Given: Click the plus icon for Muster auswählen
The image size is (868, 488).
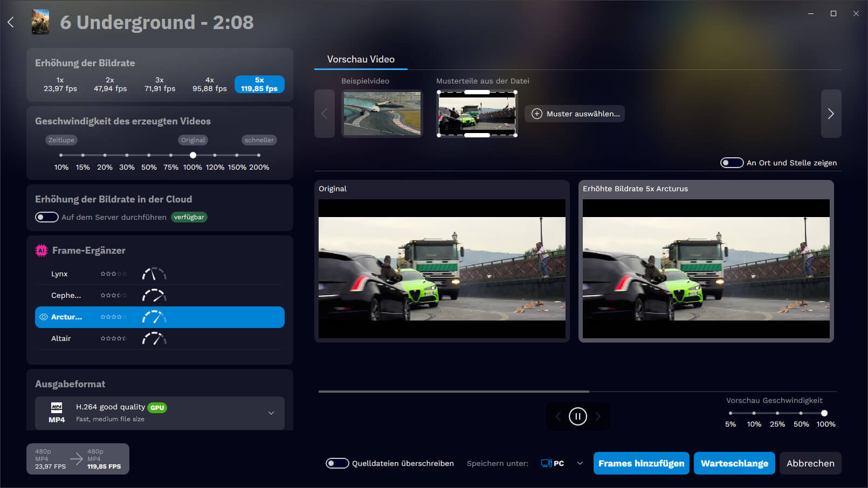Looking at the screenshot, I should 537,114.
